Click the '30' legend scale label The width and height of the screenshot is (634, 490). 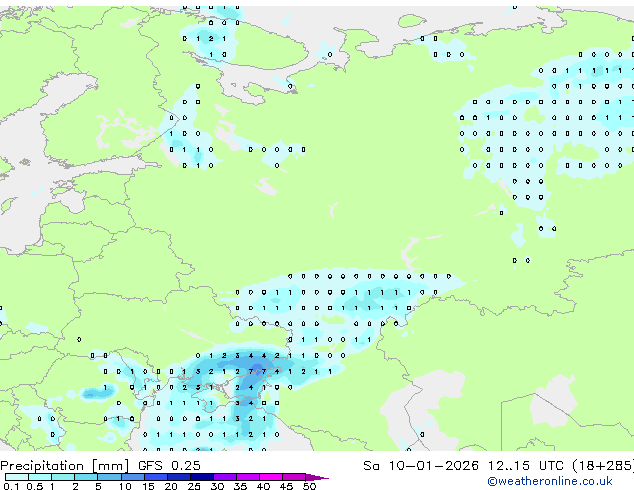[217, 486]
